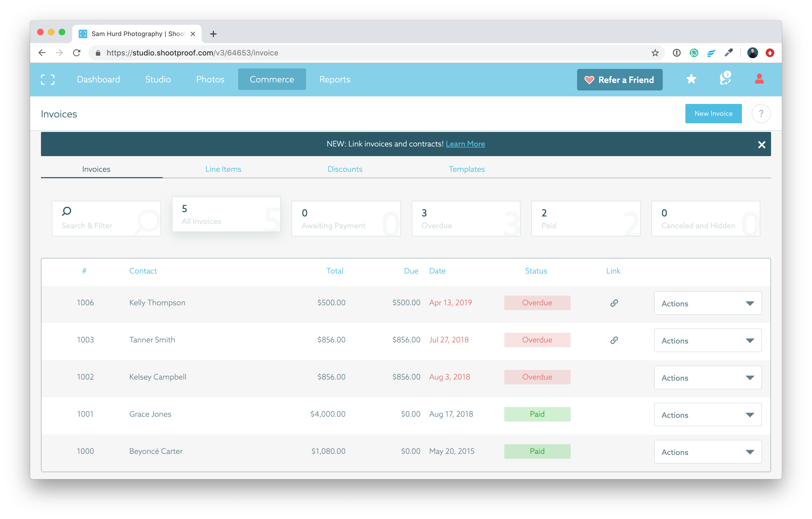The height and width of the screenshot is (519, 812).
Task: Click the ShootProof logo icon
Action: [47, 79]
